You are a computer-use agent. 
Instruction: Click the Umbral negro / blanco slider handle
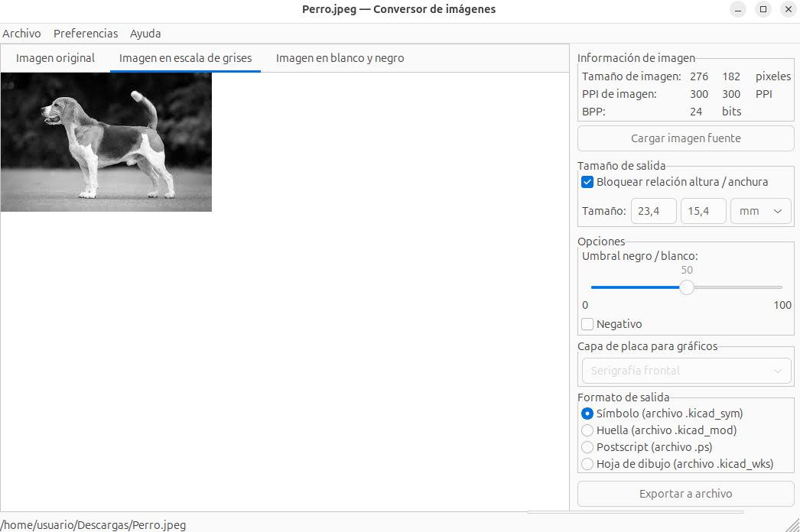click(687, 287)
